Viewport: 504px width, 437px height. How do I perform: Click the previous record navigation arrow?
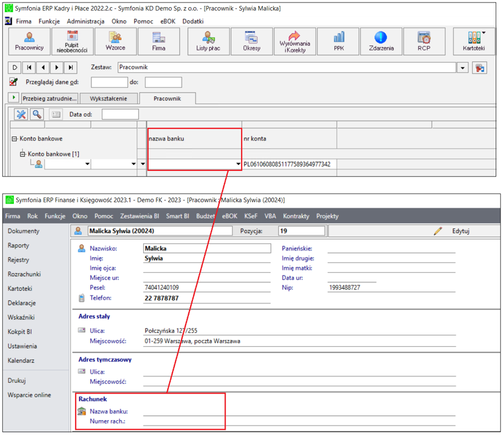[x=43, y=67]
